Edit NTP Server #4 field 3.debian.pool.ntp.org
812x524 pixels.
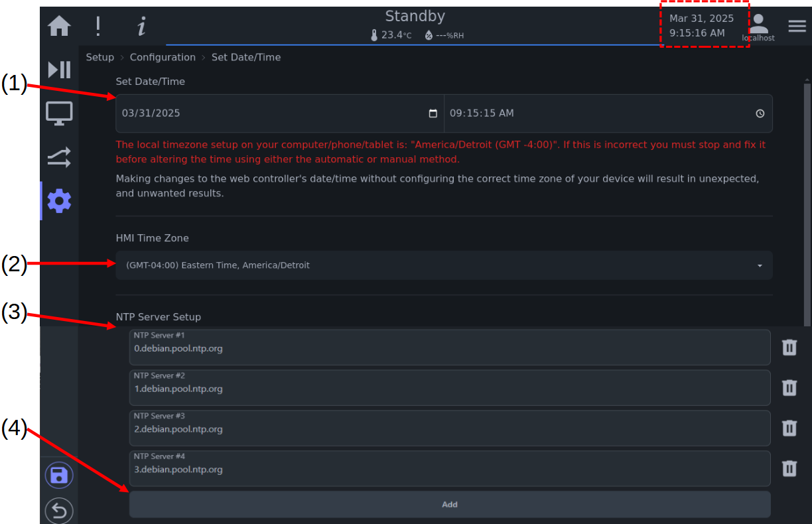(450, 468)
